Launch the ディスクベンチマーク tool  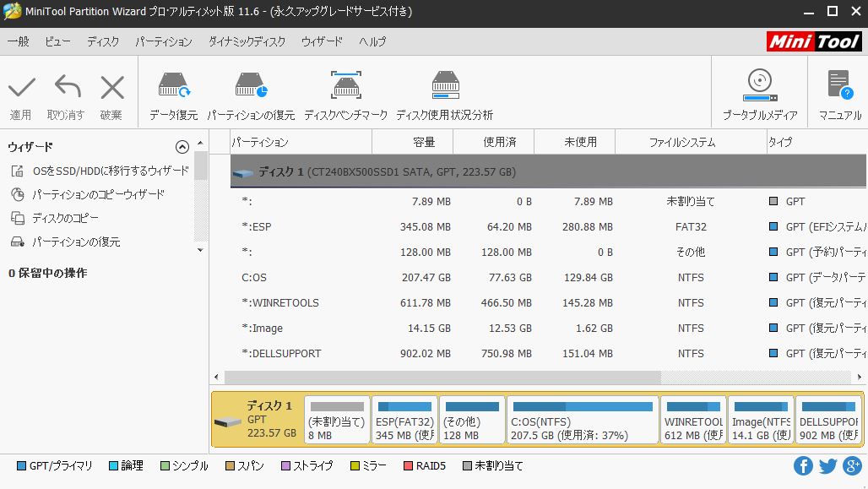tap(346, 91)
